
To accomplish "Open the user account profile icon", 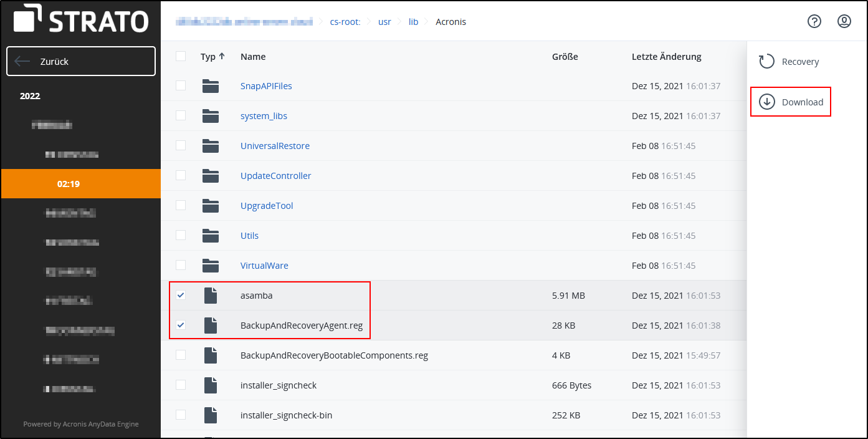I will click(844, 21).
